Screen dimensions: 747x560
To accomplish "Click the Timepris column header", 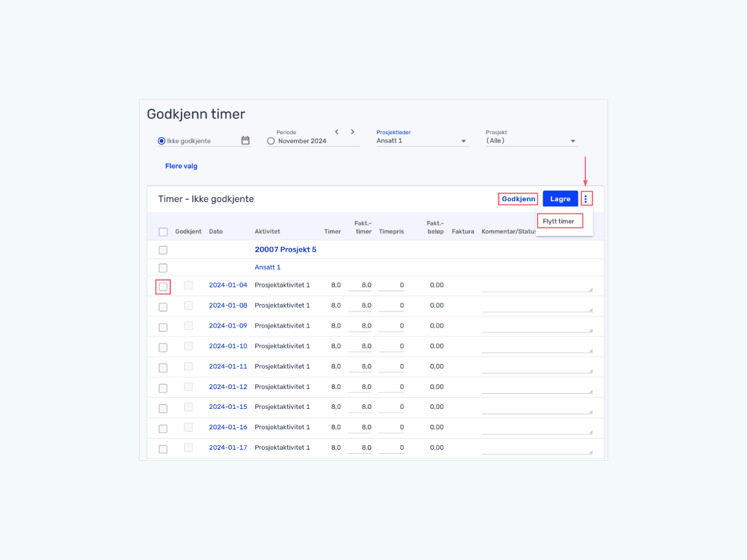I will pos(392,232).
